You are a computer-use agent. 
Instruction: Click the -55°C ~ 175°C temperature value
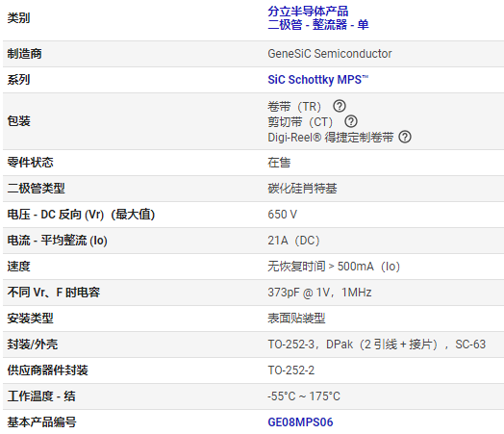pyautogui.click(x=304, y=396)
